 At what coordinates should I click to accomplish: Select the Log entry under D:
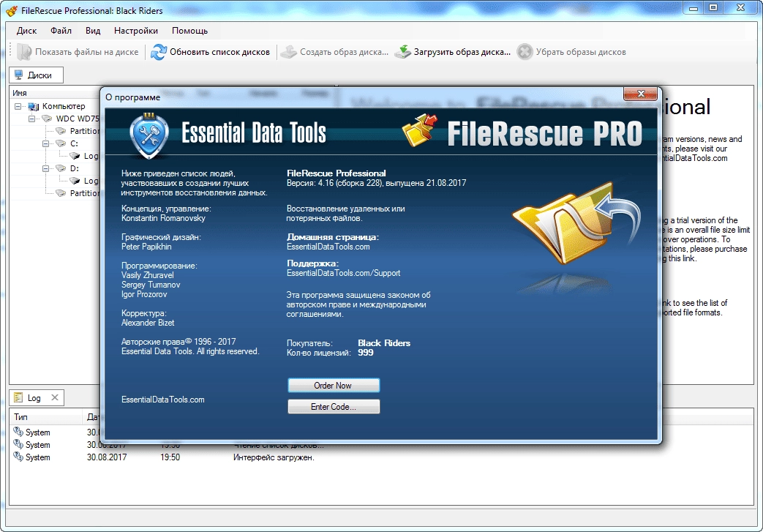(x=91, y=181)
